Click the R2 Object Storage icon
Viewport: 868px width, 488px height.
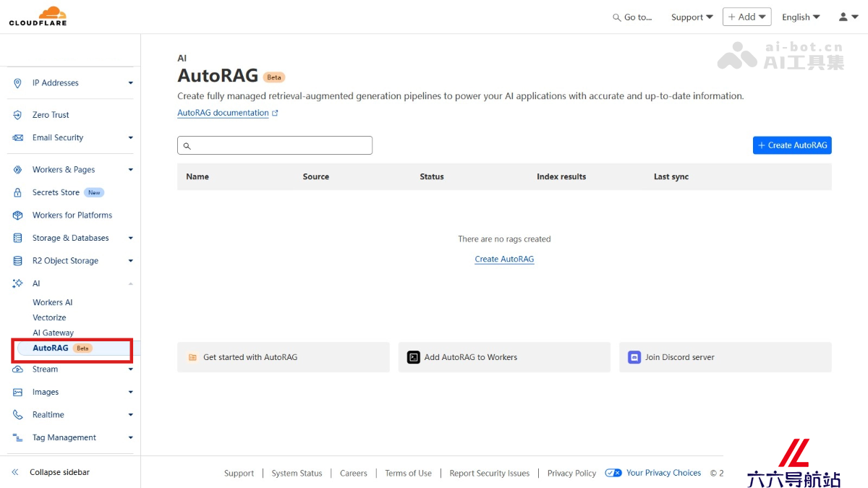click(x=17, y=261)
